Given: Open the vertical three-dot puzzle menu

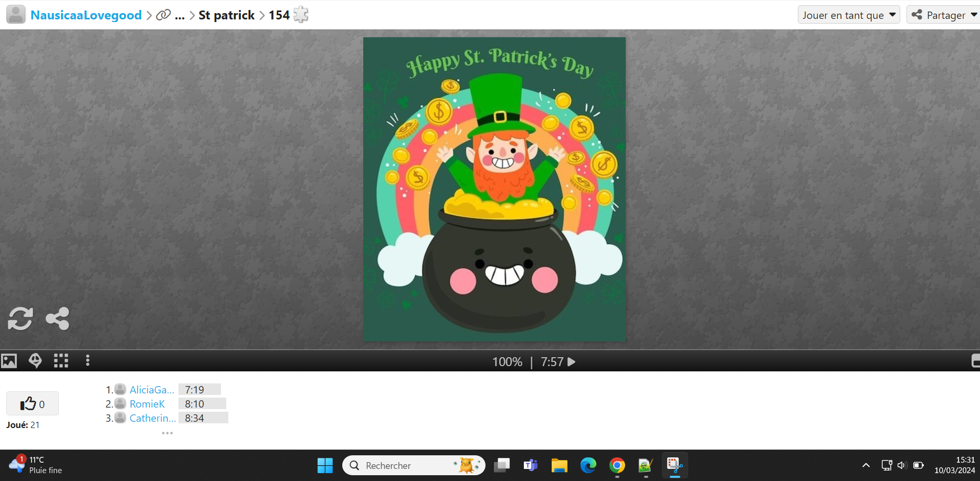Looking at the screenshot, I should click(88, 361).
